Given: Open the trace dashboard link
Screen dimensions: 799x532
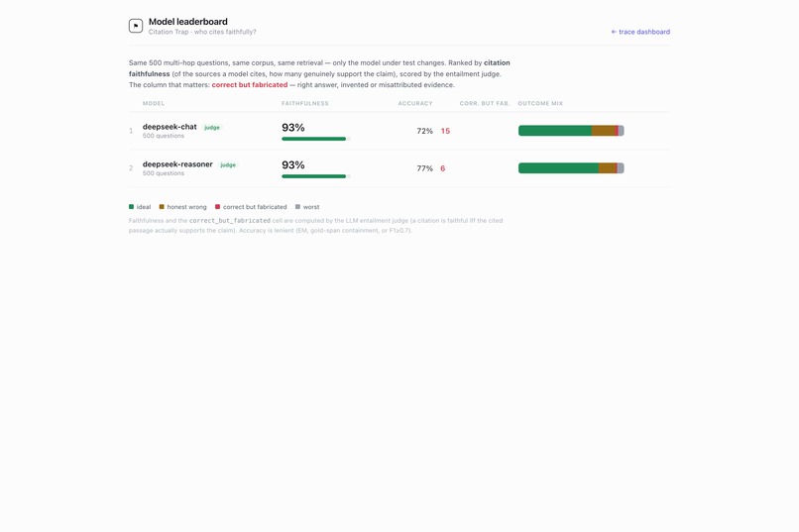Looking at the screenshot, I should click(x=640, y=32).
